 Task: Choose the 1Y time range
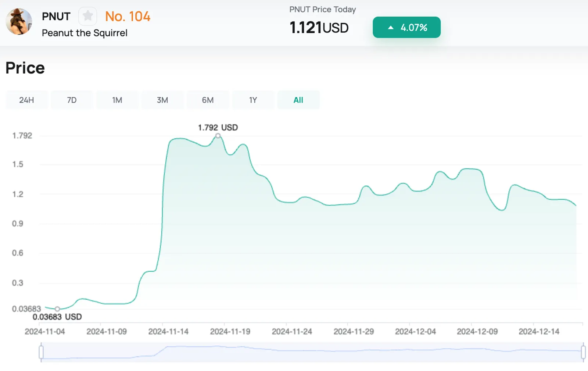pyautogui.click(x=253, y=100)
